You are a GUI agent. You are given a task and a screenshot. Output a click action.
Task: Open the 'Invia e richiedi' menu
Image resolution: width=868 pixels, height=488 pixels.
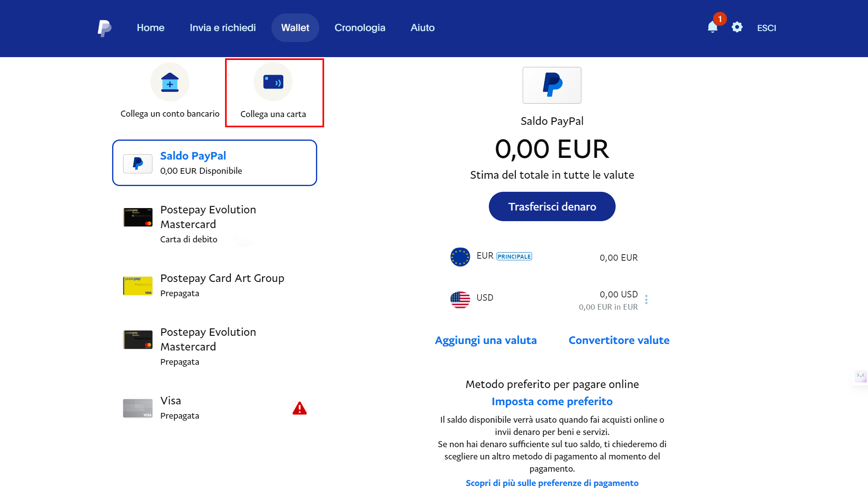coord(222,27)
